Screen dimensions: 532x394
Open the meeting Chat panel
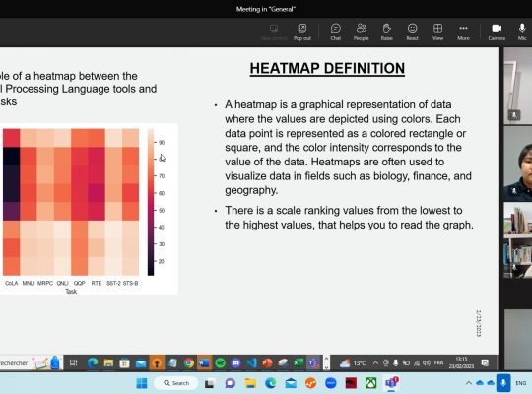point(336,33)
